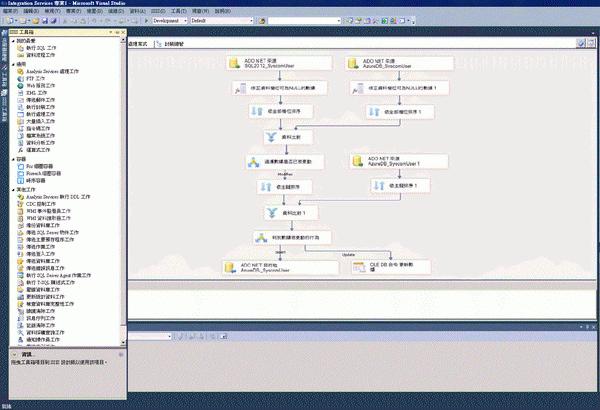Screen dimensions: 600x410
Task: Click the green Start Debugging arrow
Action: pyautogui.click(x=146, y=21)
